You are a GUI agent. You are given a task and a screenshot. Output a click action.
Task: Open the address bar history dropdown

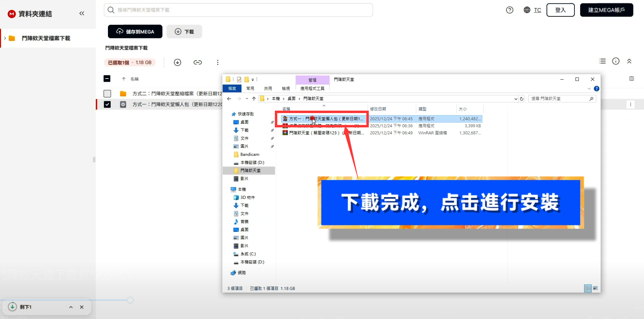(516, 98)
